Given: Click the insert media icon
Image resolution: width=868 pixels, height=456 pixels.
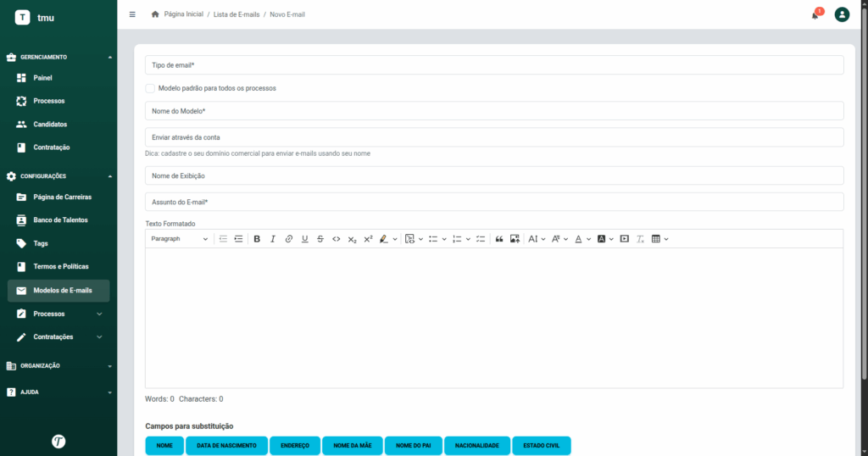Looking at the screenshot, I should [625, 239].
